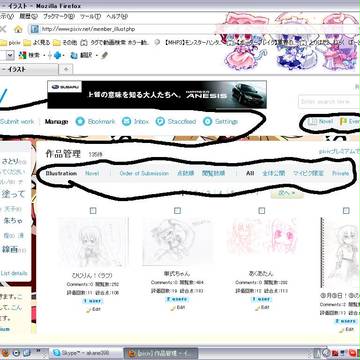Click Edit under あくあたん
The image size is (360, 360).
[x=262, y=308]
